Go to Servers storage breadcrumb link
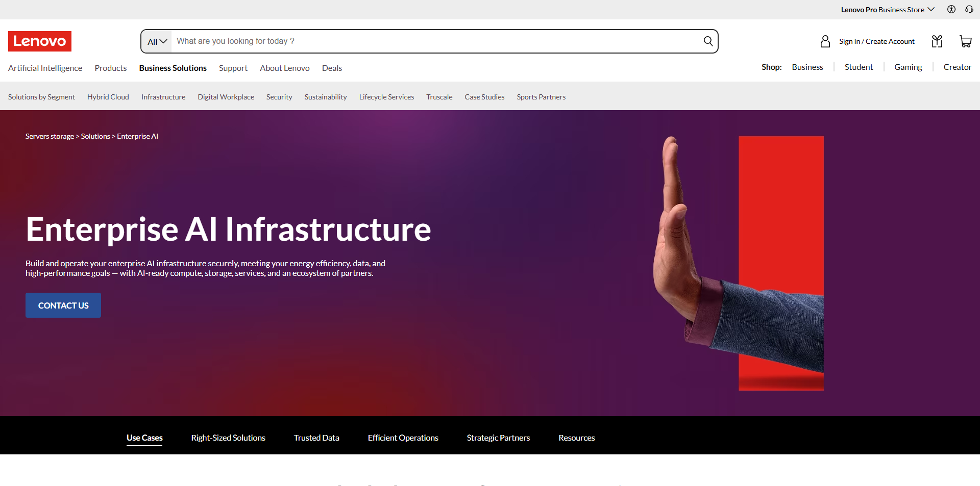The image size is (980, 486). (50, 136)
